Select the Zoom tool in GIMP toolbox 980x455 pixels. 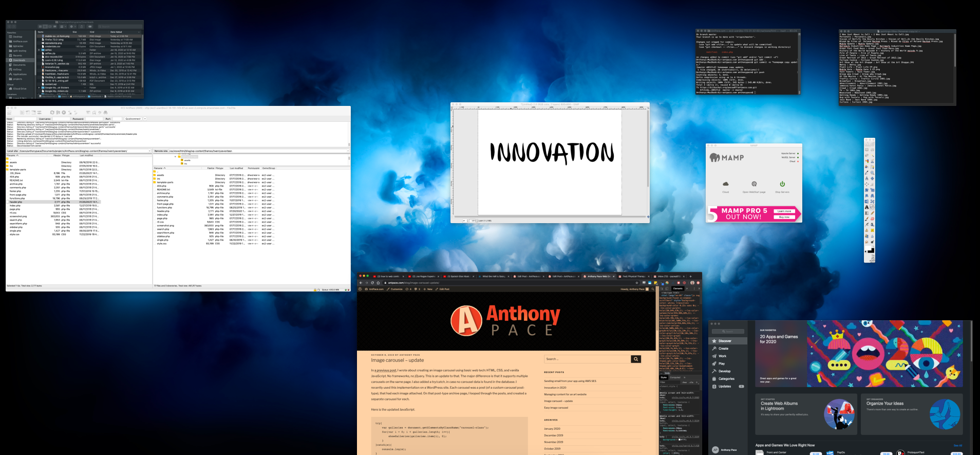[872, 173]
